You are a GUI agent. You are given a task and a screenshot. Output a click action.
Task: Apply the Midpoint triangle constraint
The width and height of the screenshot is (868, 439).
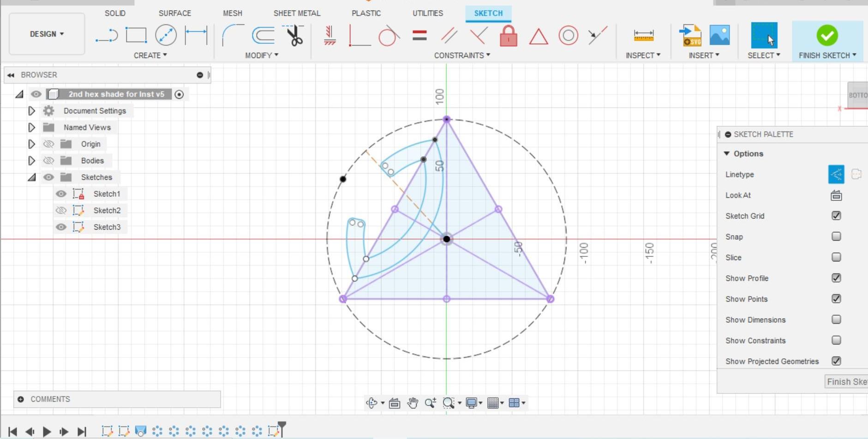tap(539, 36)
